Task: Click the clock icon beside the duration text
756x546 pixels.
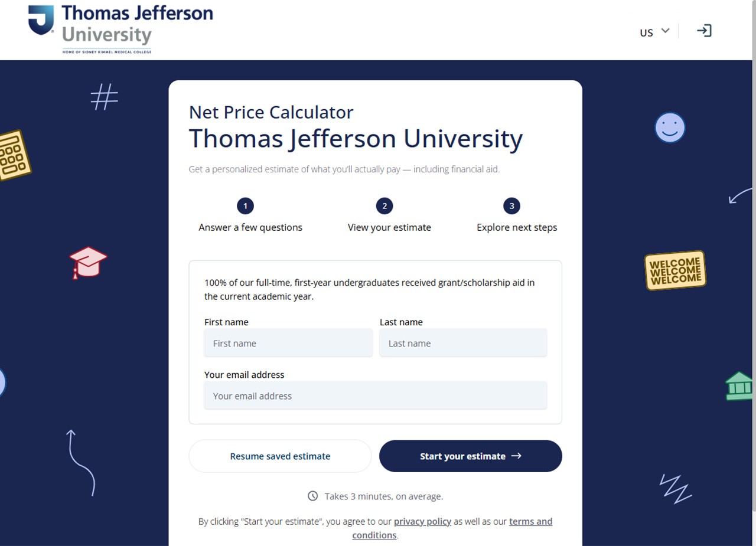Action: [313, 496]
